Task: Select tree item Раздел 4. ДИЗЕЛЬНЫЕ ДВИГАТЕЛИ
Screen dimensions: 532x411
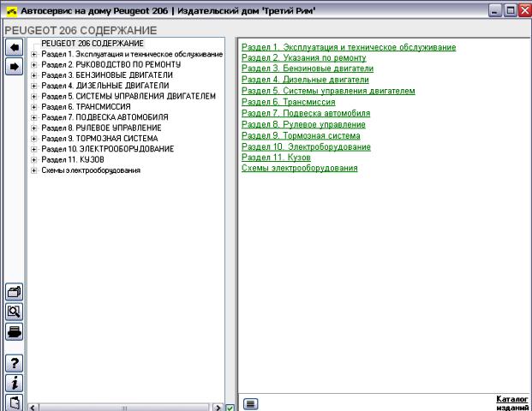Action: 105,86
